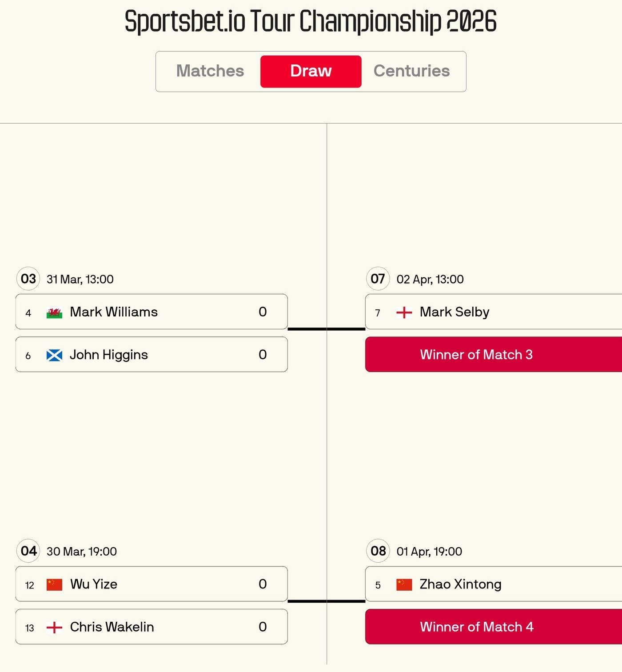Click the English flag beside Chris Wakelin

[x=54, y=628]
